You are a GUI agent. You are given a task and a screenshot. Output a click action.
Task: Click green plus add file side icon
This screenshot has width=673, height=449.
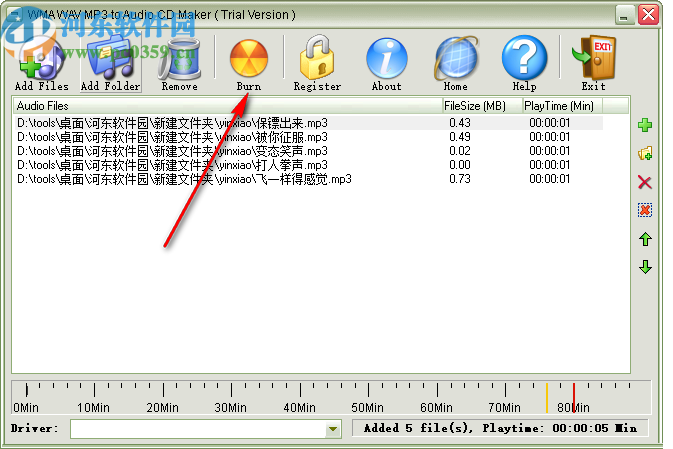645,125
